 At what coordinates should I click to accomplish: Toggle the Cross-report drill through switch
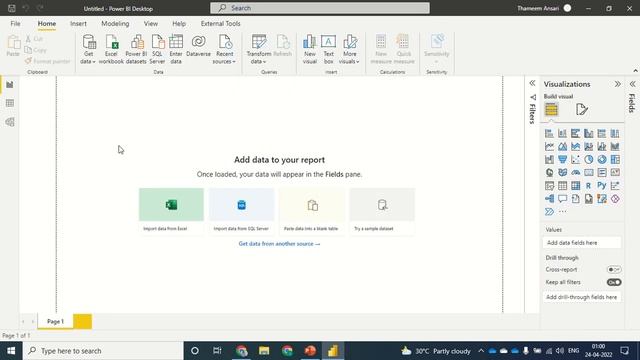614,269
